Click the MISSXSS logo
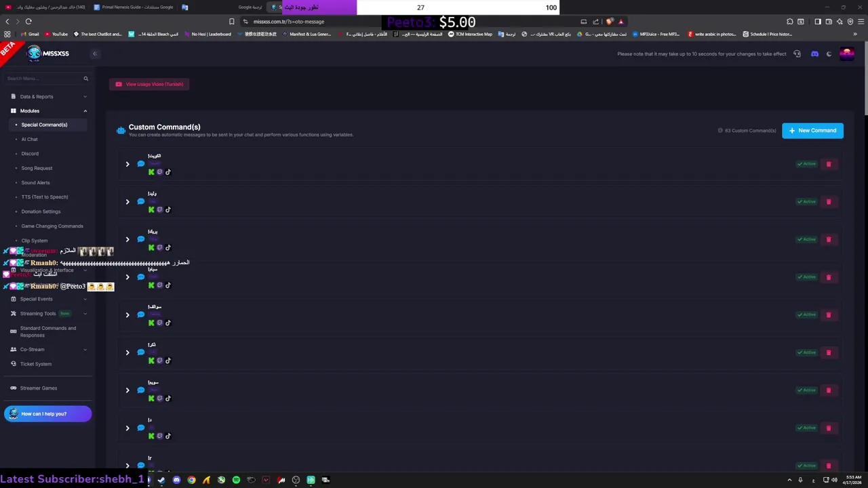Viewport: 868px width, 488px height. pyautogui.click(x=47, y=54)
